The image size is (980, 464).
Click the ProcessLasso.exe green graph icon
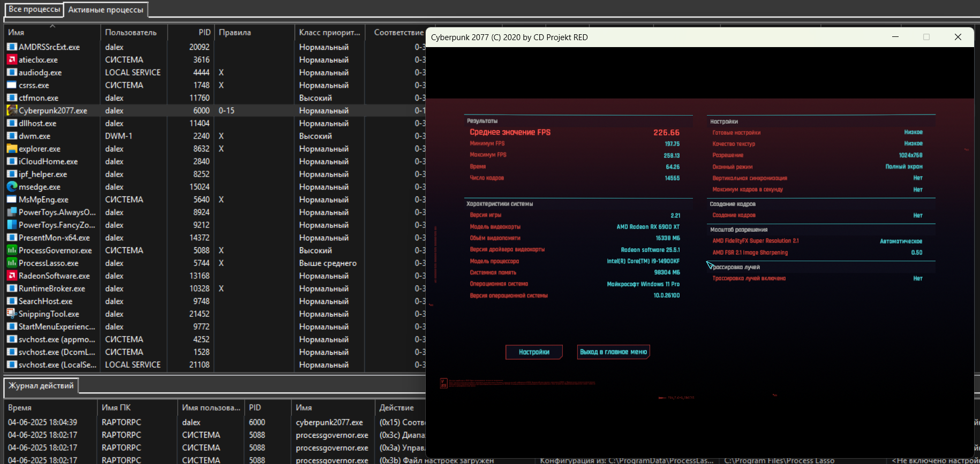[12, 263]
